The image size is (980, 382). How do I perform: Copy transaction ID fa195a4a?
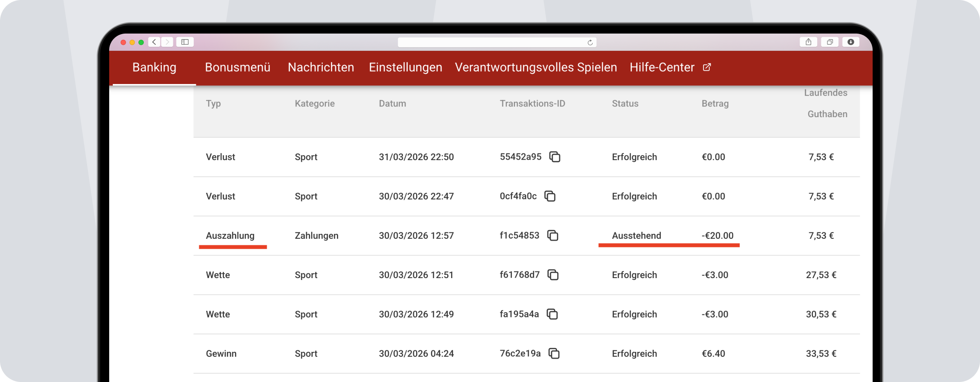coord(552,314)
